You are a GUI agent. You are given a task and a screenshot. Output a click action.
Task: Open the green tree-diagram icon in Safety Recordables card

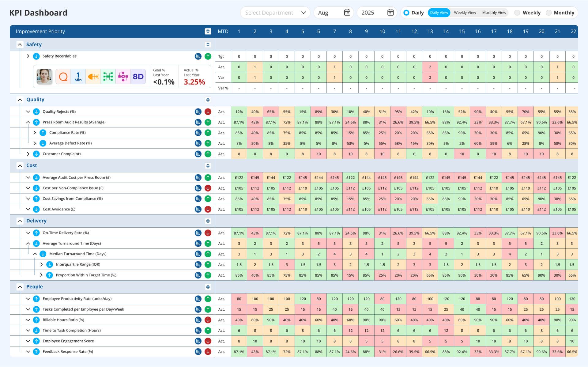tap(108, 77)
